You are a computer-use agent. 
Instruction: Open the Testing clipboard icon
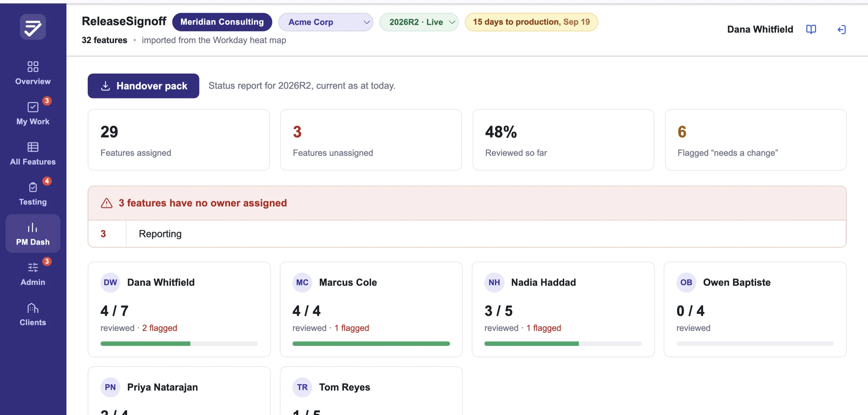click(x=33, y=187)
